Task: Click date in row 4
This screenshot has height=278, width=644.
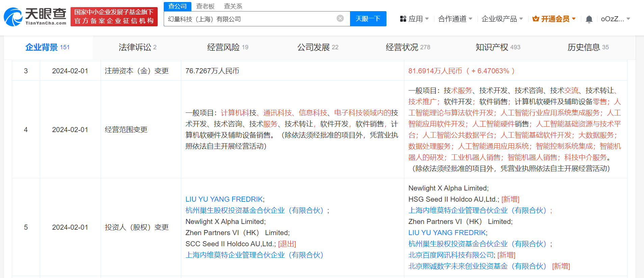Action: [70, 130]
